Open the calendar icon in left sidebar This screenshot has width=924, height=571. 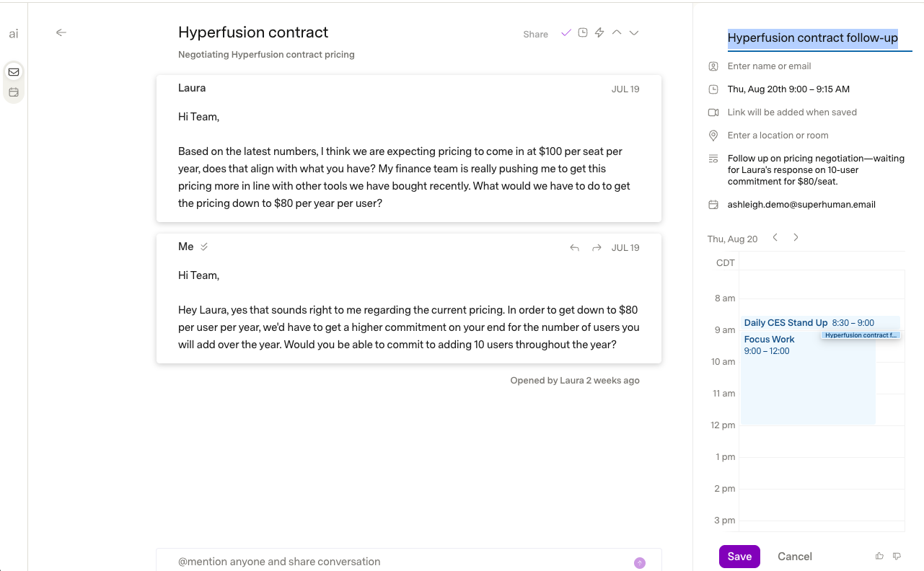click(x=14, y=92)
